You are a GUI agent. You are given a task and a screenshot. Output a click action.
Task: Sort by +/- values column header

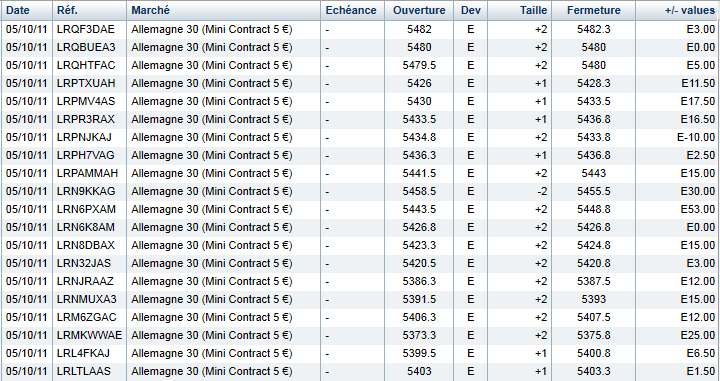point(678,11)
